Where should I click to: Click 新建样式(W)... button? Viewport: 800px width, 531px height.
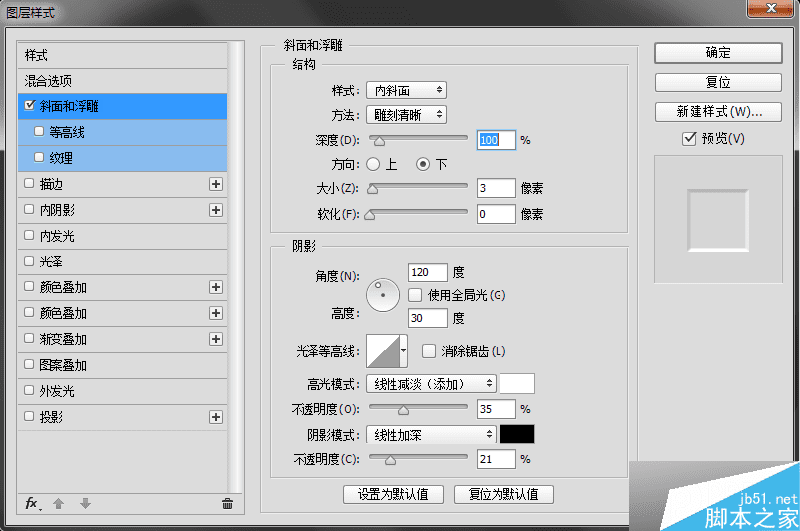point(718,112)
